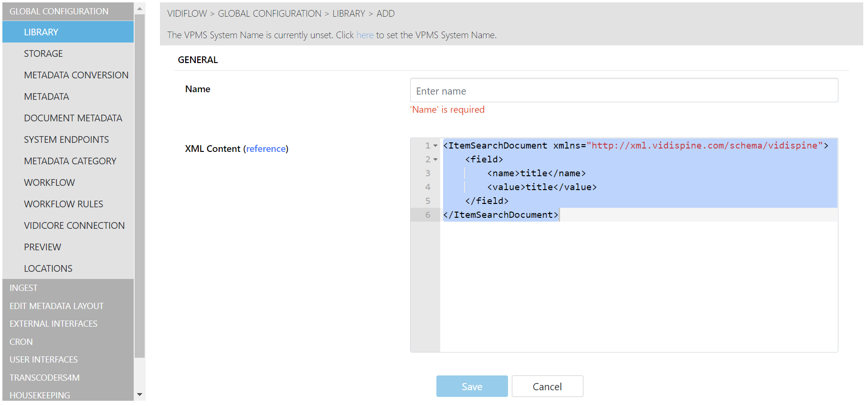Click the Library breadcrumb link
The width and height of the screenshot is (868, 406).
click(x=348, y=14)
